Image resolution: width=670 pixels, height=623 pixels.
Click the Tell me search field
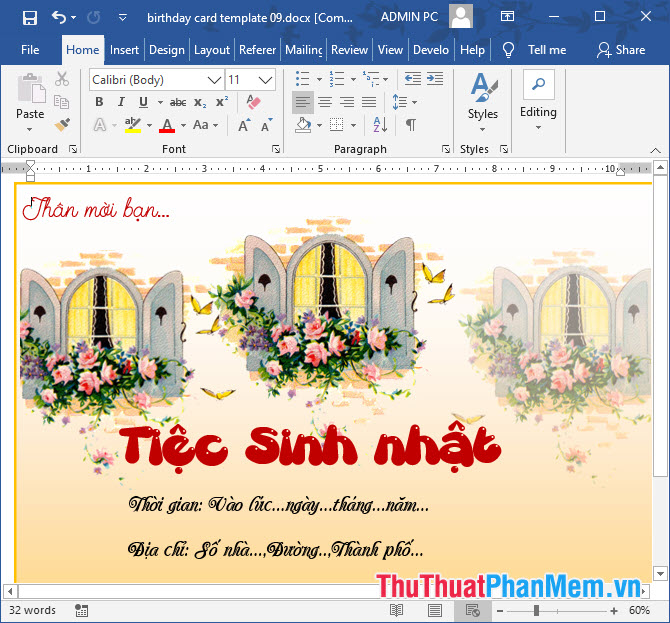pyautogui.click(x=547, y=50)
